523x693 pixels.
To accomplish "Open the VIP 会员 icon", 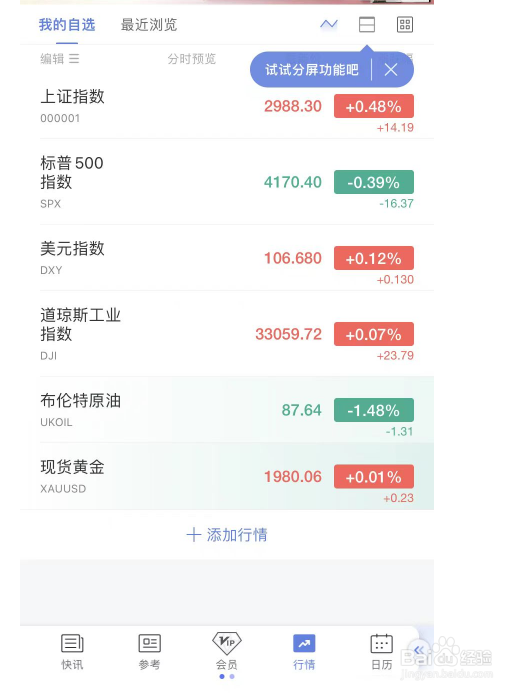I will click(x=227, y=651).
